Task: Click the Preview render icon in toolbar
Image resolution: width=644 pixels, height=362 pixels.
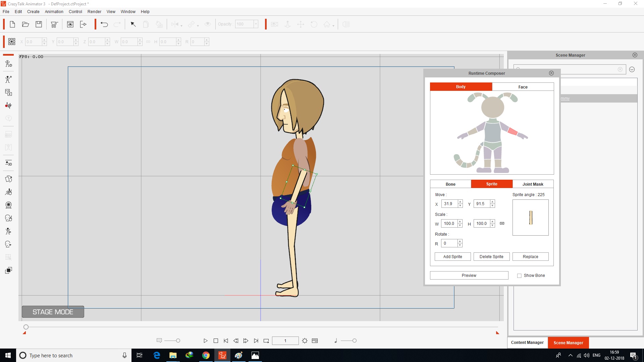Action: (x=70, y=24)
